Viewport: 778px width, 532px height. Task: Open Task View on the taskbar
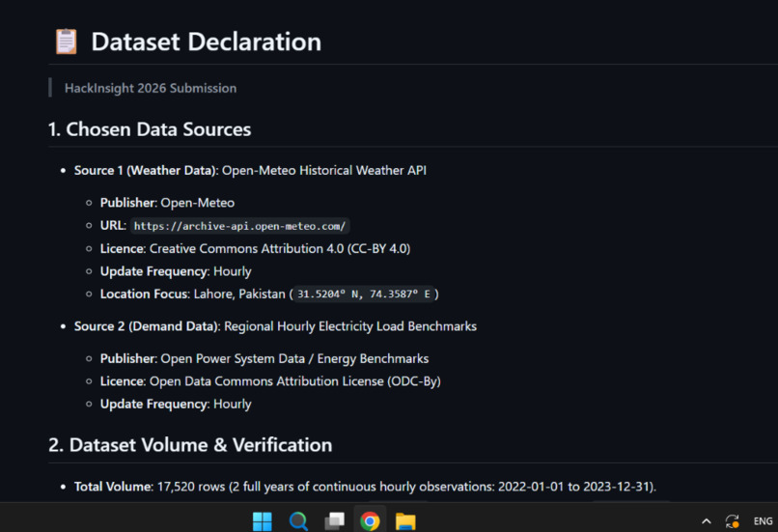click(x=334, y=521)
